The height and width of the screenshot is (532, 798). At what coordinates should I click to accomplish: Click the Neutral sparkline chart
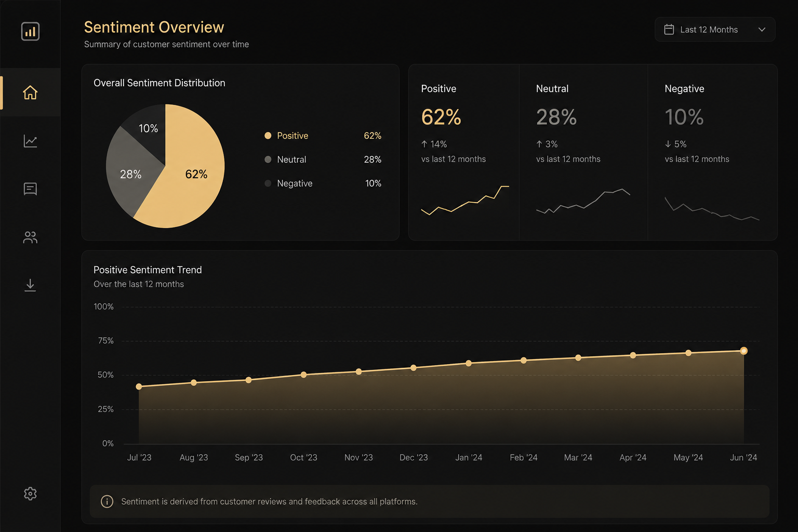click(x=583, y=202)
